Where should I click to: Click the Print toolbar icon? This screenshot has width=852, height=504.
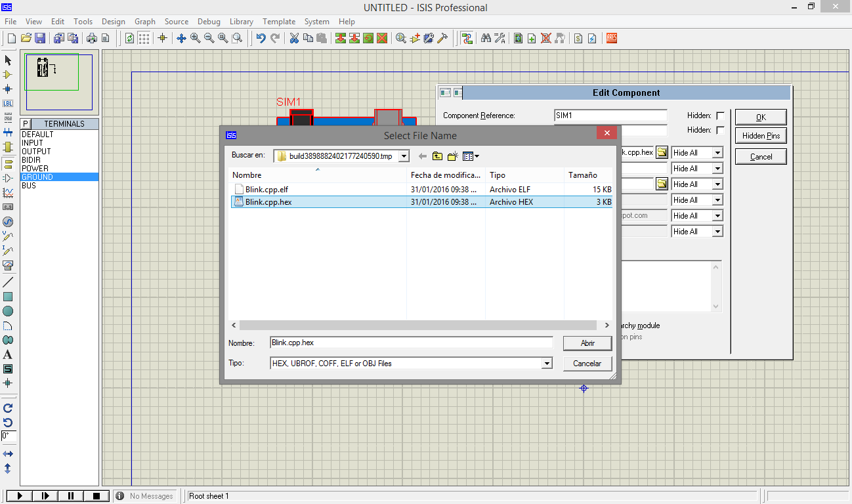91,38
